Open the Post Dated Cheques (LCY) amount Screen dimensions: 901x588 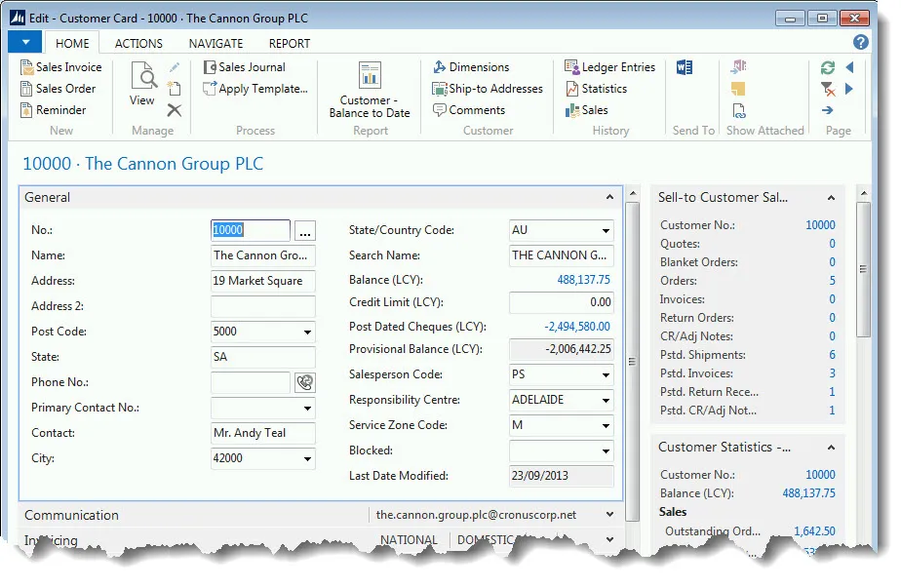pos(577,327)
